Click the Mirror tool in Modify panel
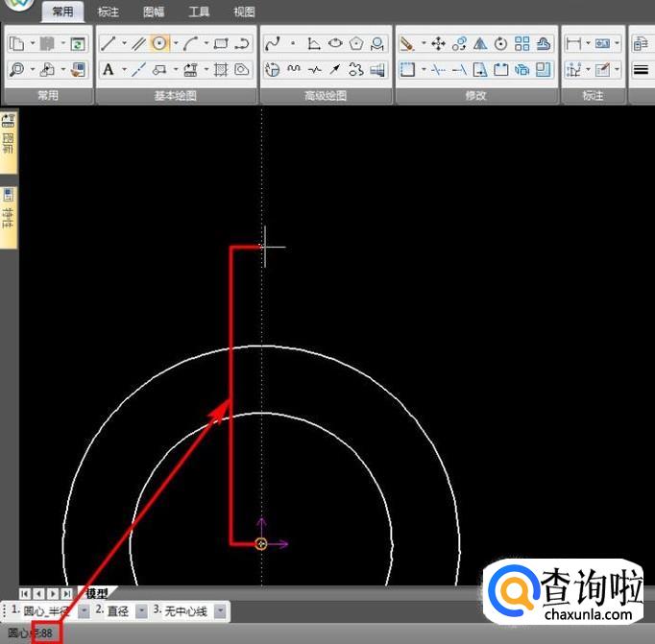 (480, 44)
